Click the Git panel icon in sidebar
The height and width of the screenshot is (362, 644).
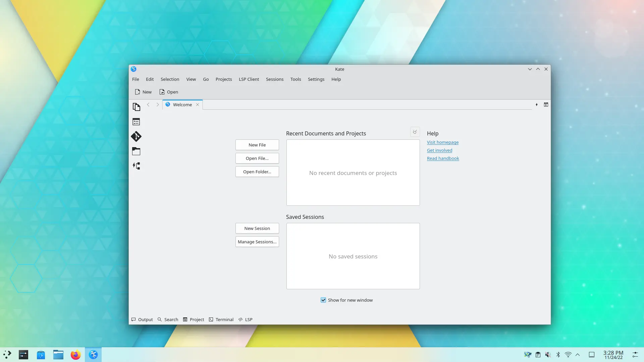pos(136,136)
